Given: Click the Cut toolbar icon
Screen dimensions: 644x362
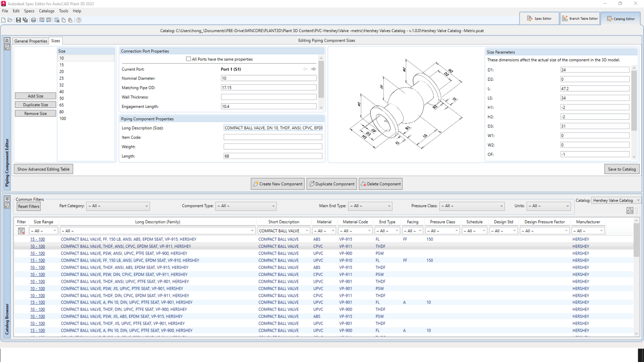Looking at the screenshot, I should pyautogui.click(x=57, y=20).
